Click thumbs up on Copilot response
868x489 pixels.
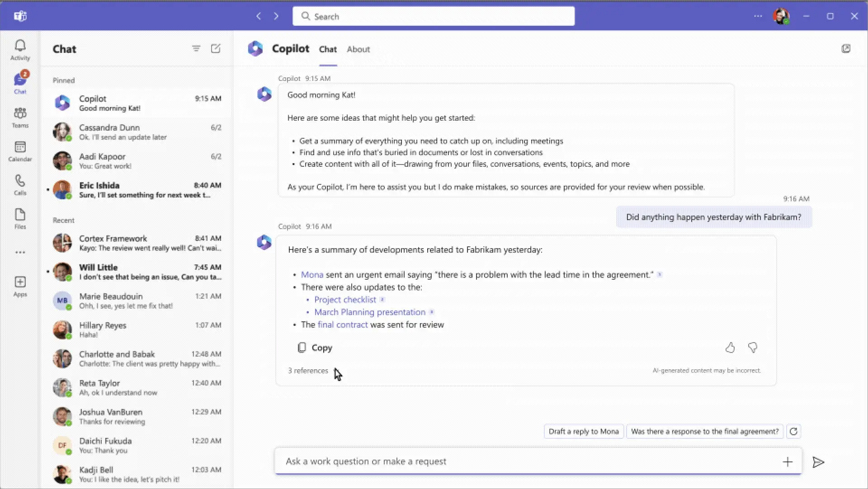pos(730,348)
